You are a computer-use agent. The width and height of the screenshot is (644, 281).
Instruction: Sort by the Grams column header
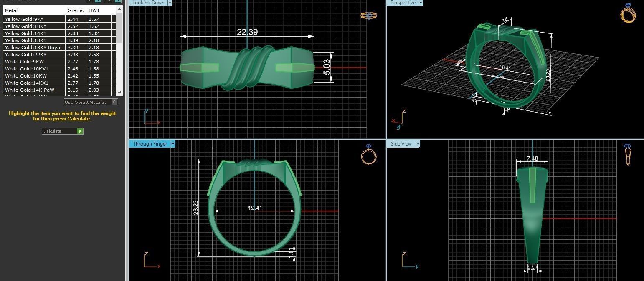(76, 10)
